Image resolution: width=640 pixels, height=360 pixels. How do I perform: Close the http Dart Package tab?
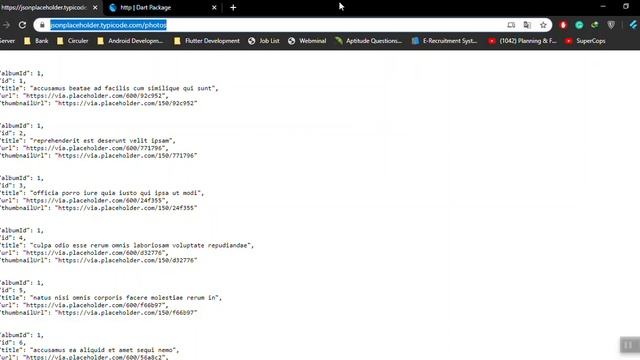pyautogui.click(x=214, y=7)
